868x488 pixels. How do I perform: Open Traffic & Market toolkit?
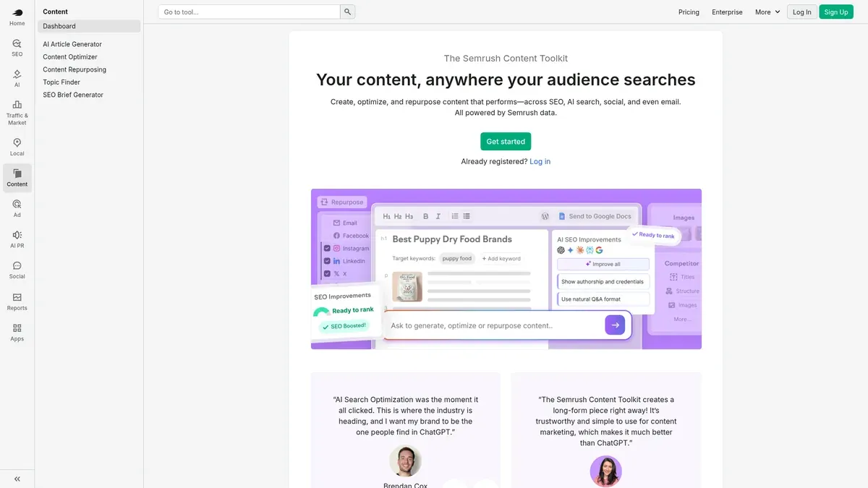pos(17,113)
